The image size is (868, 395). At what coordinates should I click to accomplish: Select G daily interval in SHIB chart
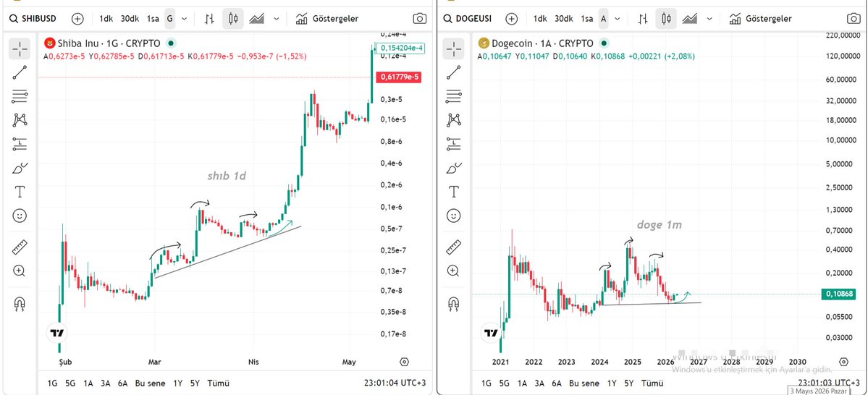tap(170, 19)
